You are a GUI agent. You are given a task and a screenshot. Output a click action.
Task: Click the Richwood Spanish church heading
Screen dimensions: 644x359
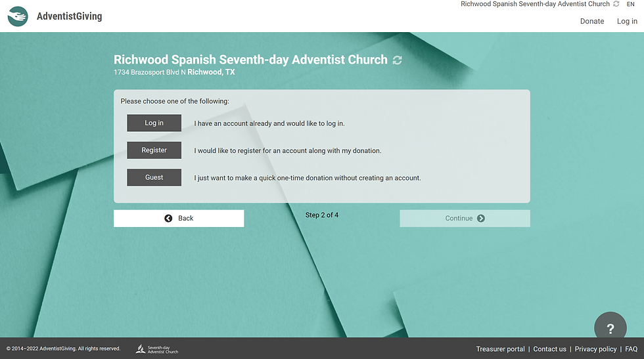point(250,60)
